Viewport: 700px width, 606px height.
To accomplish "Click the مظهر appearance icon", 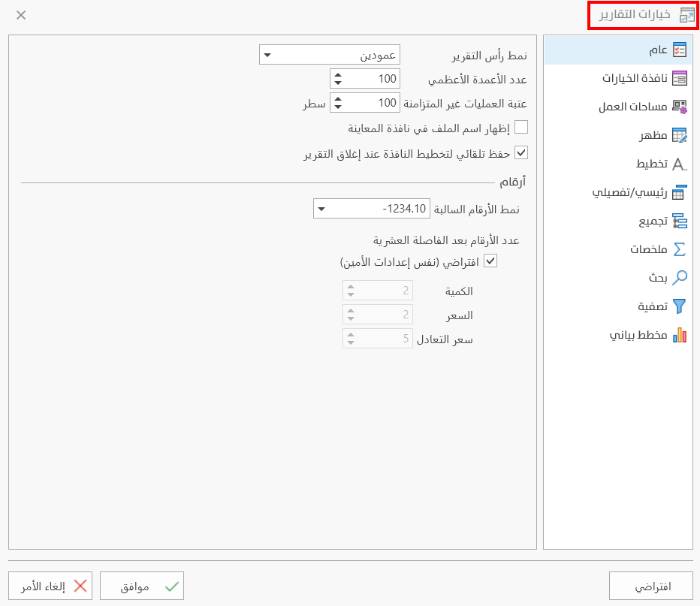I will point(680,135).
